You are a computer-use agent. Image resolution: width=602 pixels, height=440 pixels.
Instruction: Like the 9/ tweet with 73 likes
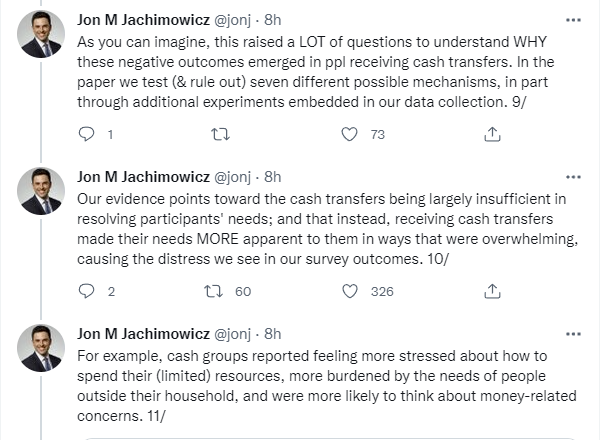pyautogui.click(x=349, y=134)
